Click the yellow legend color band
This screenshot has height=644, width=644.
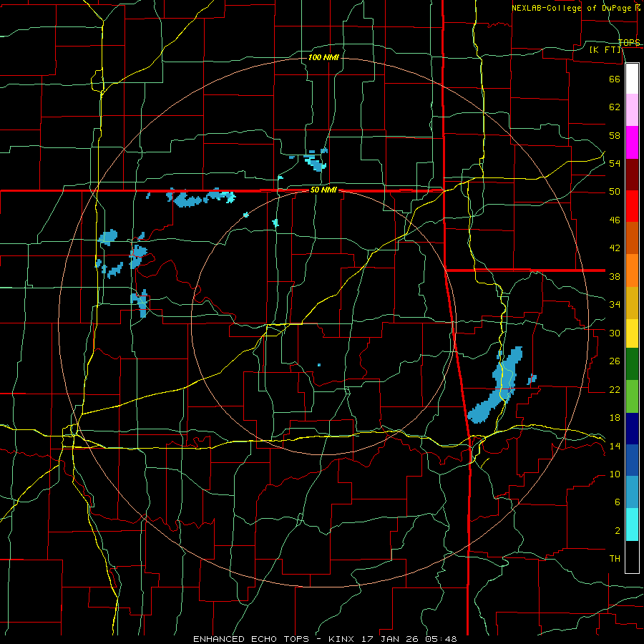[632, 333]
